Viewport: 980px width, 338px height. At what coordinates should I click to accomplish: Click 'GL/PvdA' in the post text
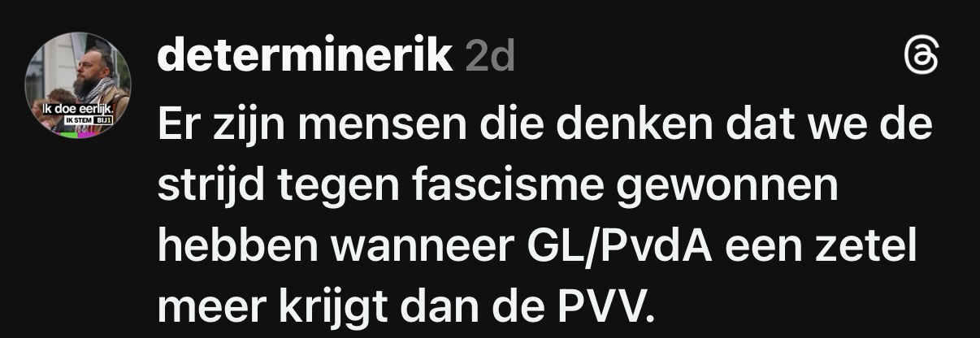pyautogui.click(x=609, y=248)
